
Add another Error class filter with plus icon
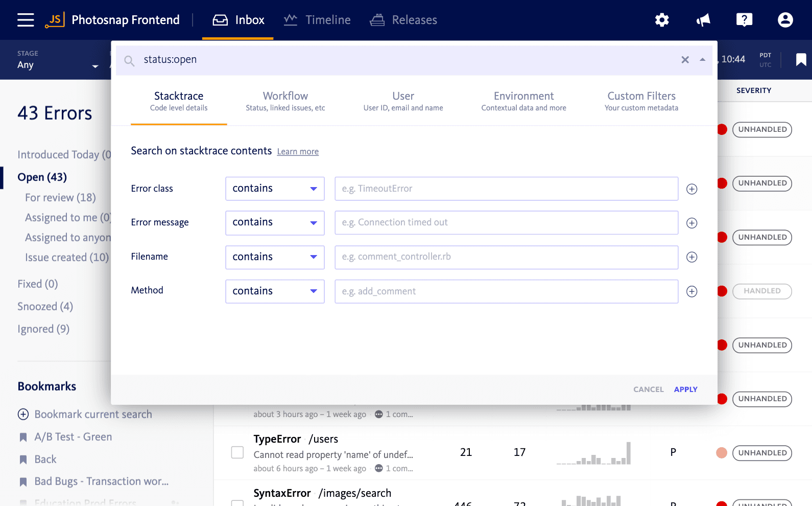point(691,189)
